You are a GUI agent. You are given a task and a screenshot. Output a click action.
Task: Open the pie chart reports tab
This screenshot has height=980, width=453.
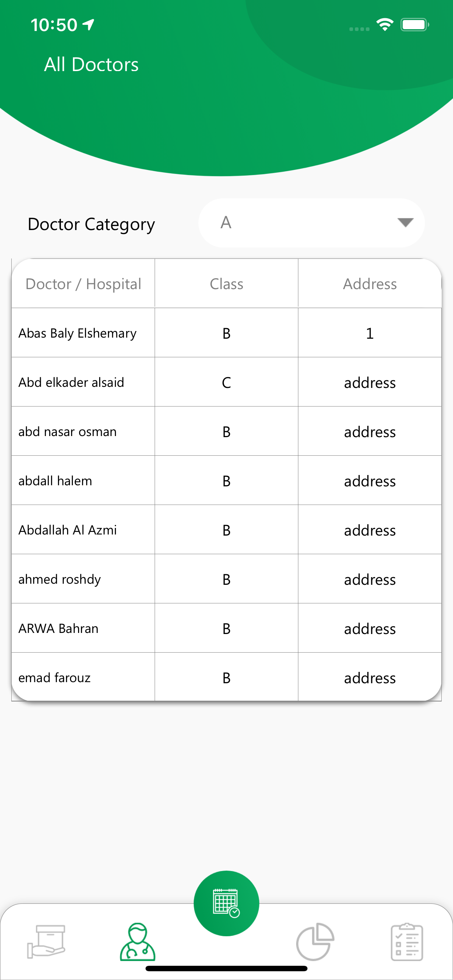(x=315, y=942)
